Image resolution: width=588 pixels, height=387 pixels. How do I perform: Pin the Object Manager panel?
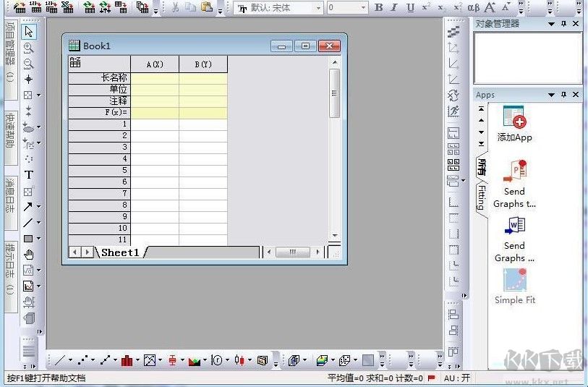563,24
